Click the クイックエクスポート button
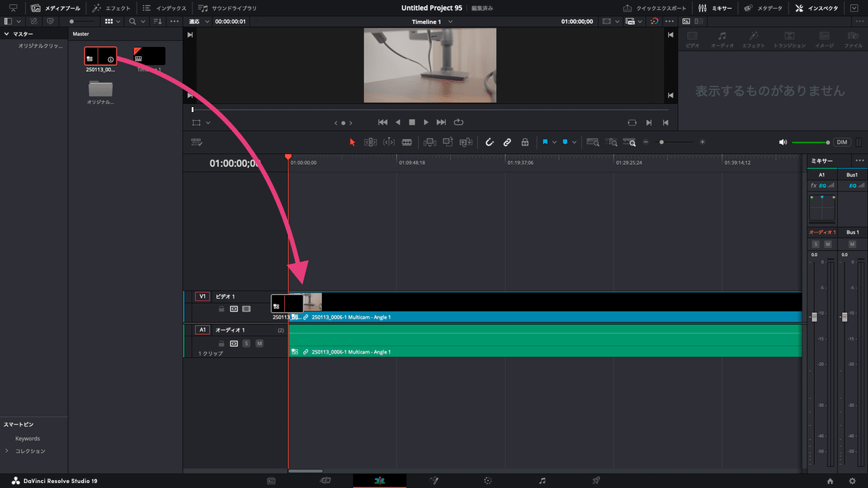Image resolution: width=868 pixels, height=488 pixels. (x=655, y=8)
